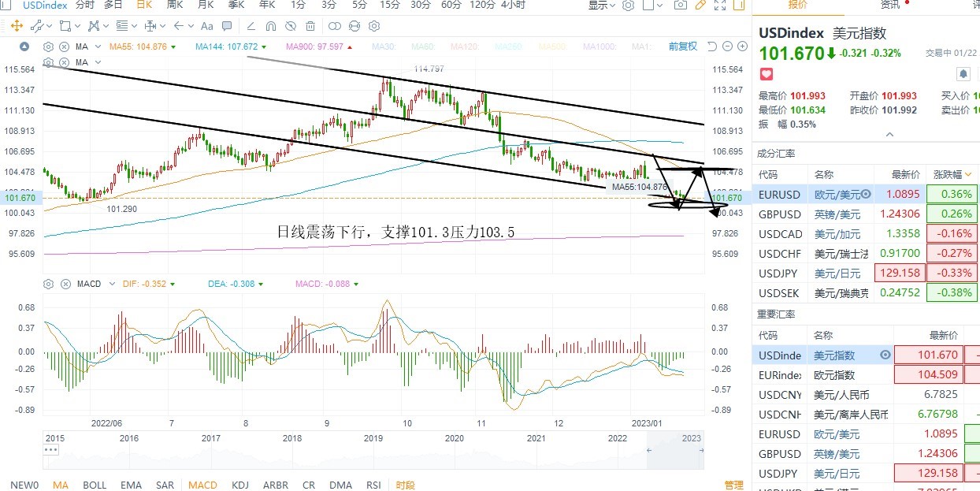Toggle the favorite heart for USDindex

tap(766, 74)
